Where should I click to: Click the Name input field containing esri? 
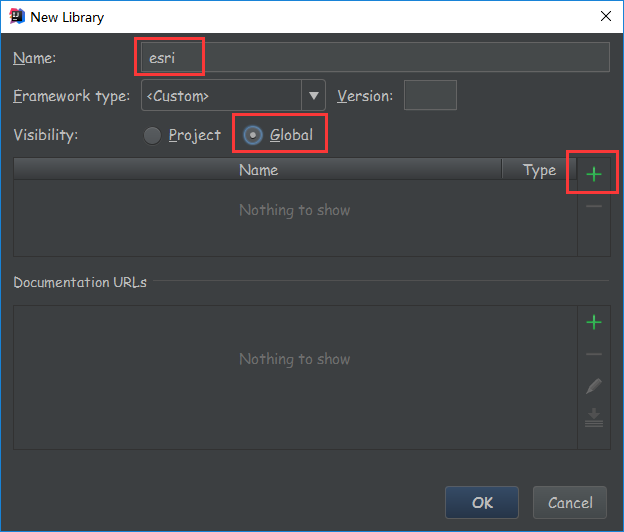coord(375,57)
